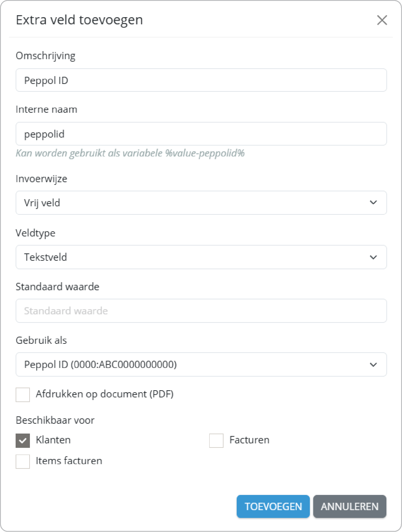Click the chevron arrow in Invoerwijze field
This screenshot has height=532, width=402.
(x=373, y=202)
